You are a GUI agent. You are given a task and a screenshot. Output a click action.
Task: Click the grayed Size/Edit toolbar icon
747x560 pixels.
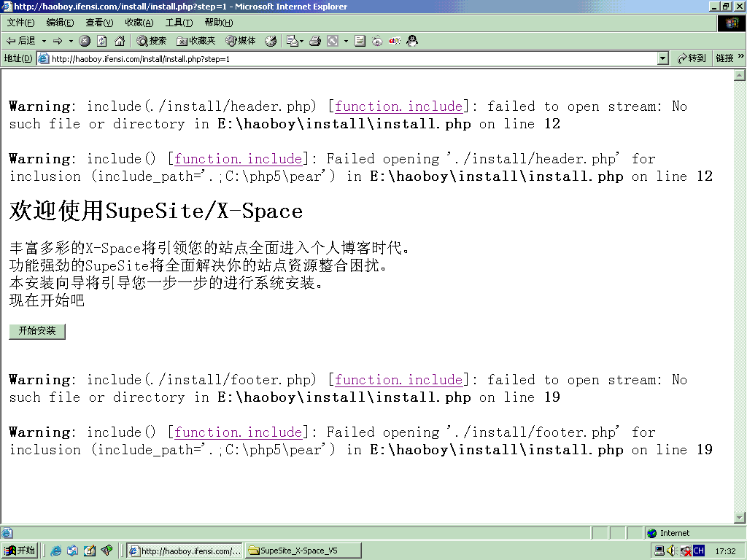click(333, 41)
